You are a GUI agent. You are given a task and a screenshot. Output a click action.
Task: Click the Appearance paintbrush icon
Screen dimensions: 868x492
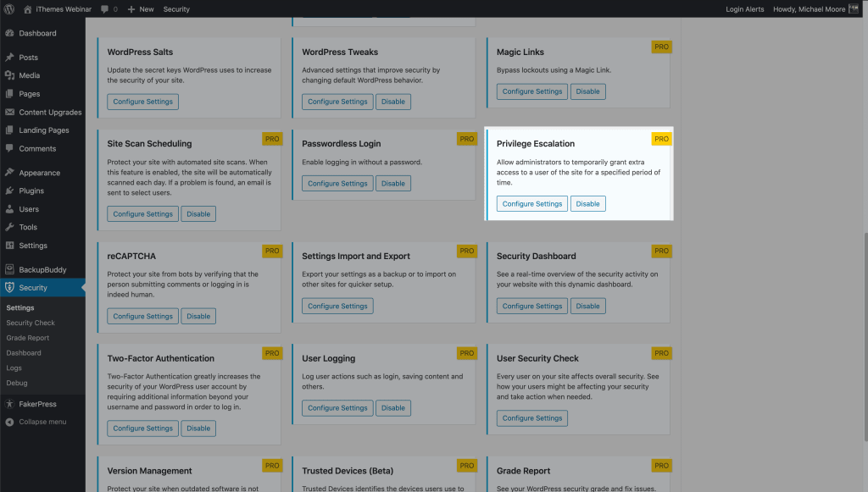[9, 173]
